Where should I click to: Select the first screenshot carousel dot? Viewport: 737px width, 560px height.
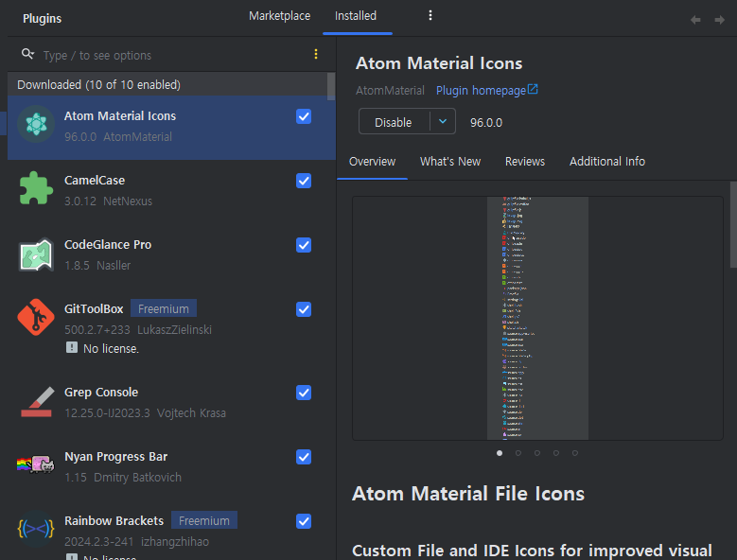pyautogui.click(x=500, y=453)
